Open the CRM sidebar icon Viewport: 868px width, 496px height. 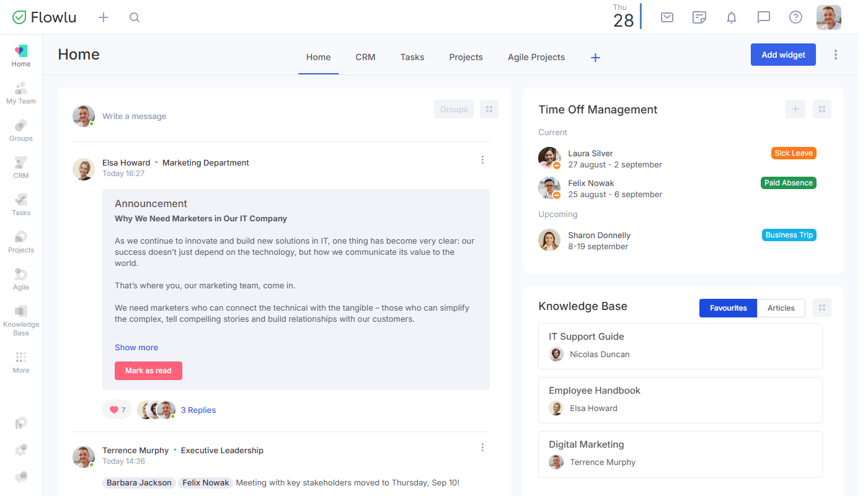21,167
